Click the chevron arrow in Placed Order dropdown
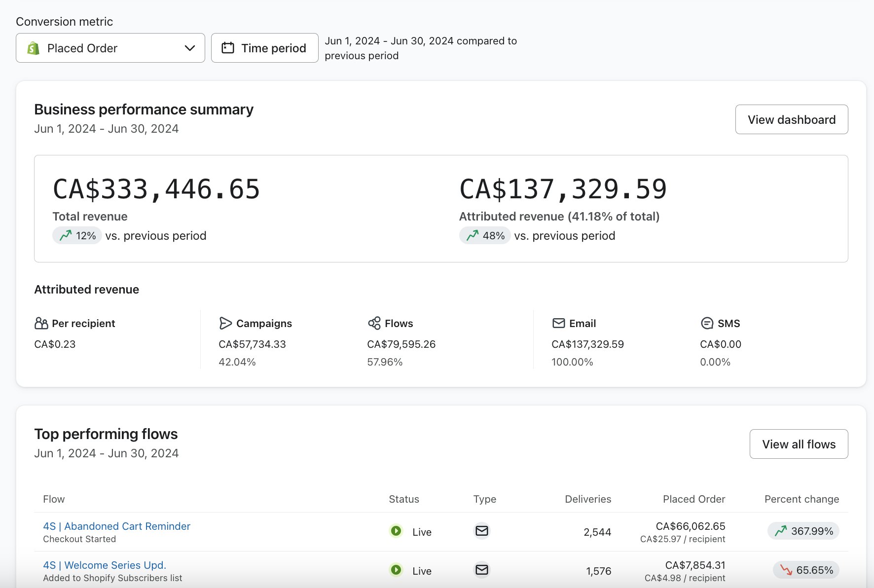This screenshot has height=588, width=874. point(190,48)
